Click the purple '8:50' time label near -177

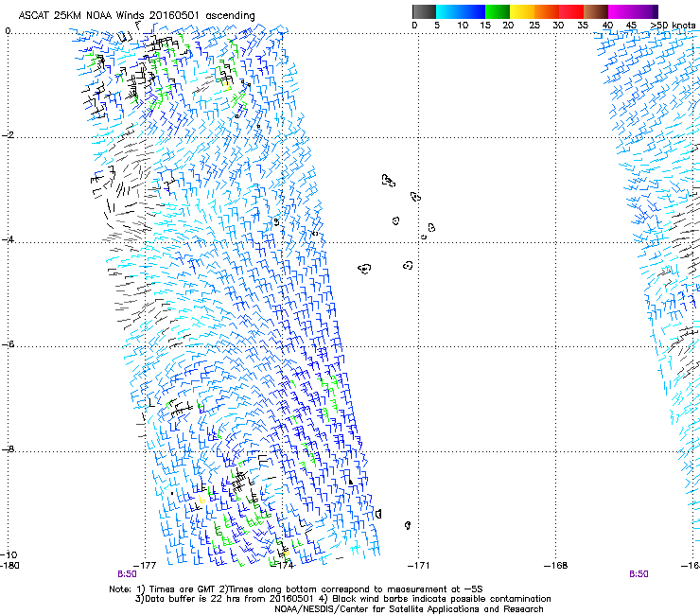click(128, 574)
